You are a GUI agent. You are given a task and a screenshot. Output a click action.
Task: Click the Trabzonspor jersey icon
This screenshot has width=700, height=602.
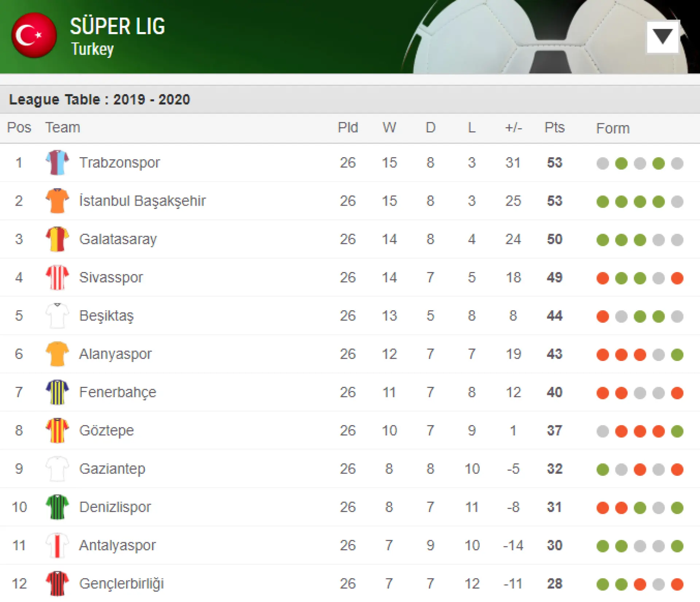pyautogui.click(x=57, y=163)
